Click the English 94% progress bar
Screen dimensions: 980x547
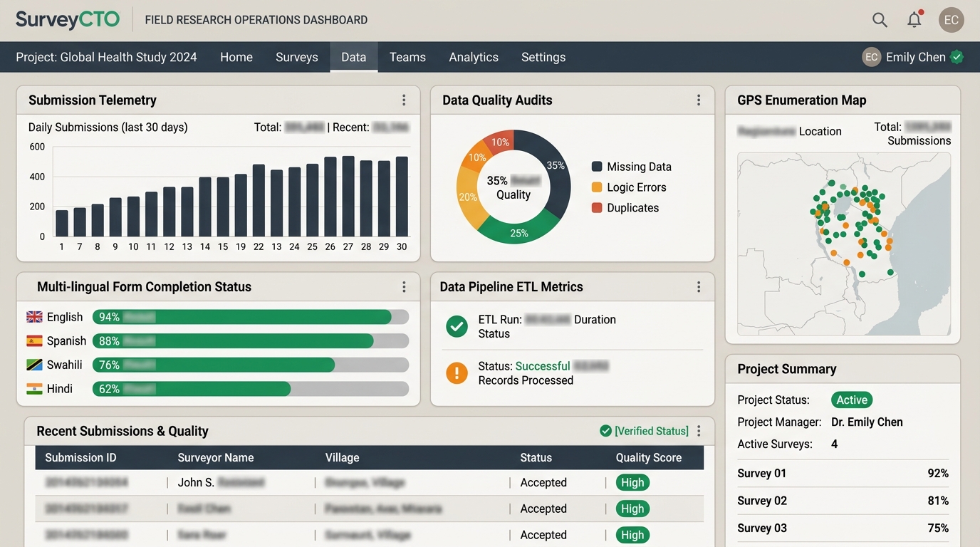point(251,317)
